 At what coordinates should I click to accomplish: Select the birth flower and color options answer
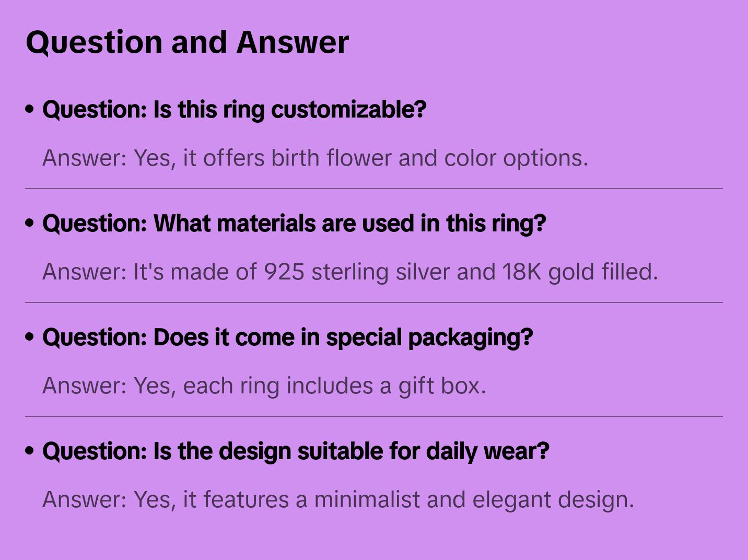[x=315, y=158]
